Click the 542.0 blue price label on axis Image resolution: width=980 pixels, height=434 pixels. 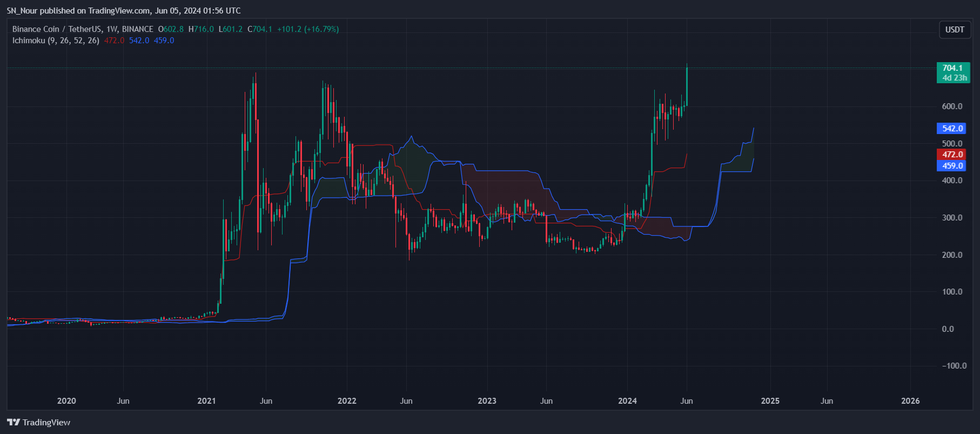click(x=951, y=129)
